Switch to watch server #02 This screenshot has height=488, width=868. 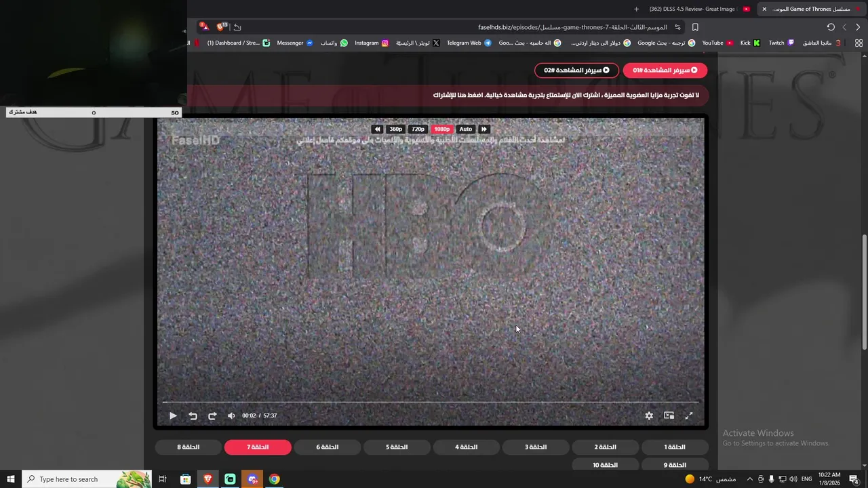pos(576,70)
